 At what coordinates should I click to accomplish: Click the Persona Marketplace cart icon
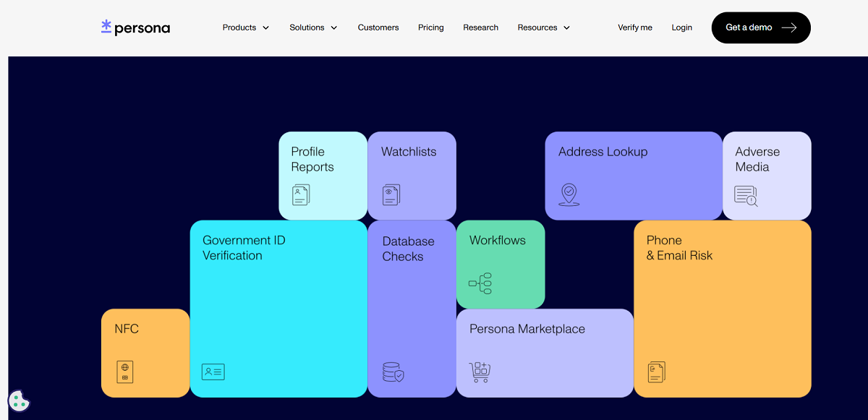480,372
